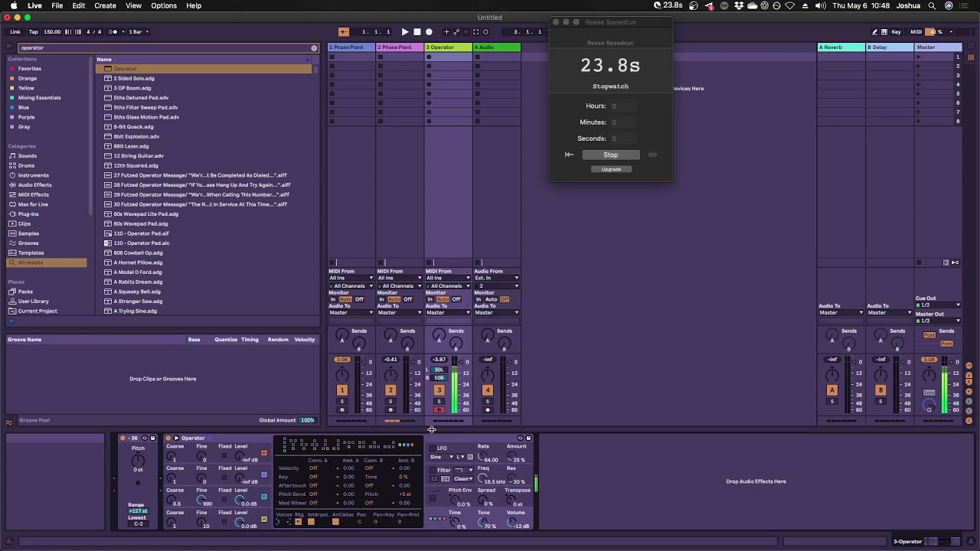Click Arm button on track 3 Operator
Screen dimensions: 980x551
click(x=439, y=410)
